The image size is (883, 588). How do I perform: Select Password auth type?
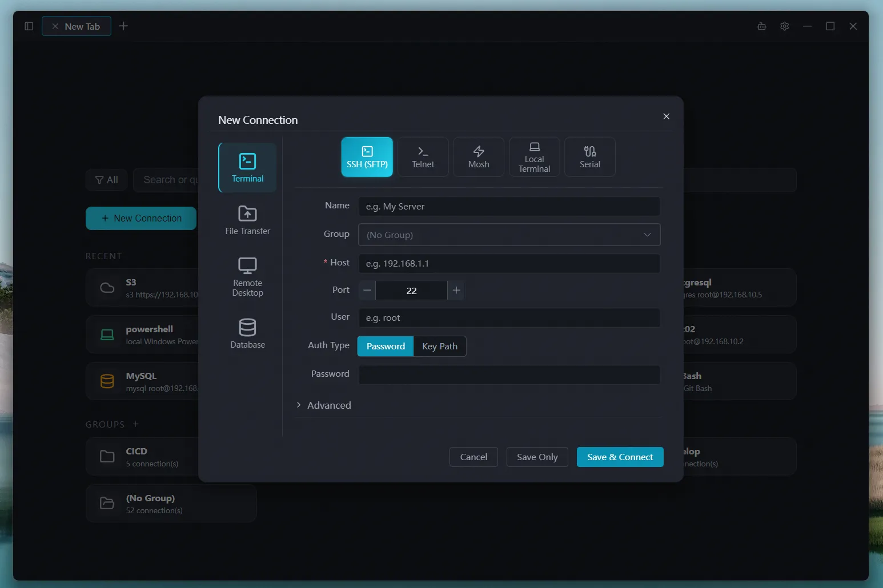pyautogui.click(x=386, y=347)
